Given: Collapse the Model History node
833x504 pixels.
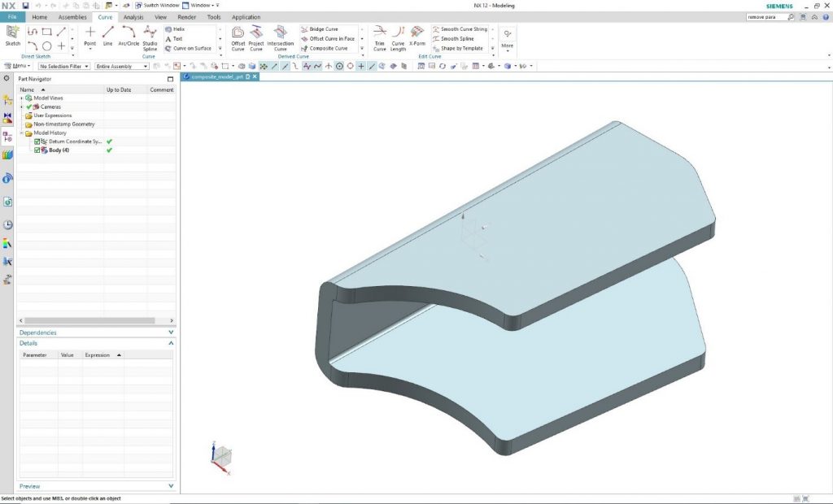Looking at the screenshot, I should pos(21,133).
